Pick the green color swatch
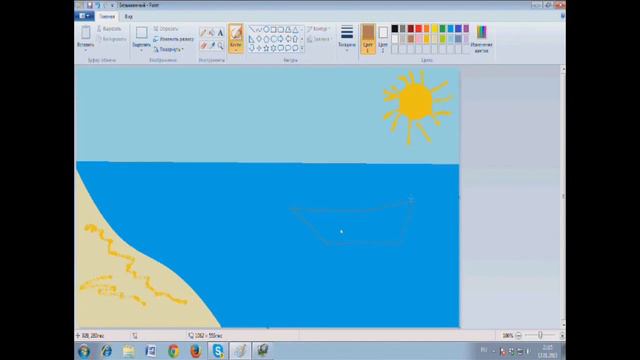 tap(442, 29)
